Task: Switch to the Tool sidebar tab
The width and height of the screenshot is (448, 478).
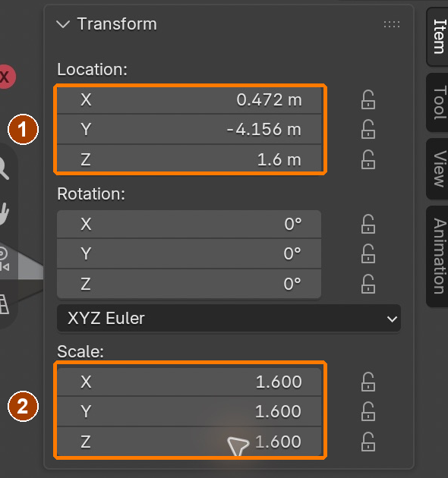Action: pyautogui.click(x=439, y=102)
